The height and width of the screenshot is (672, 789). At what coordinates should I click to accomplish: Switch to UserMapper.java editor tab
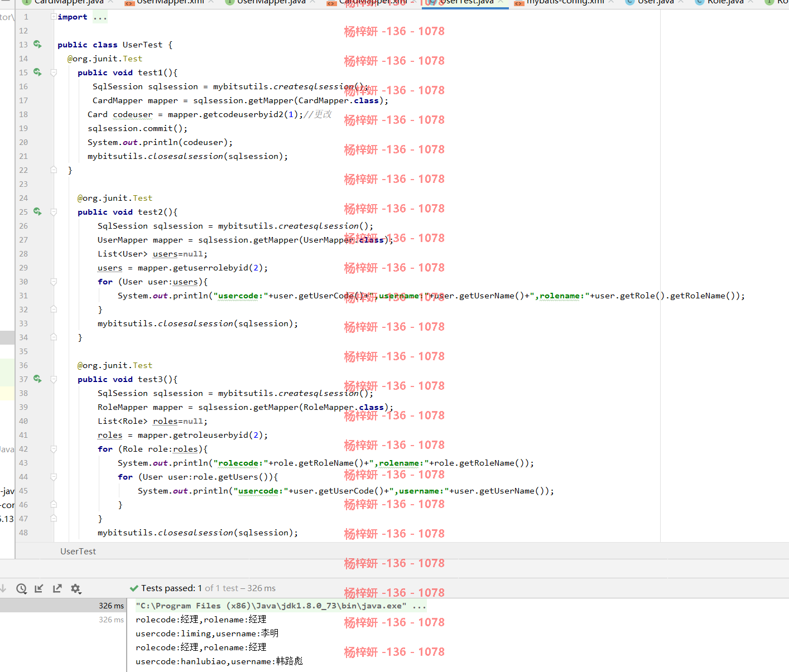click(x=271, y=3)
